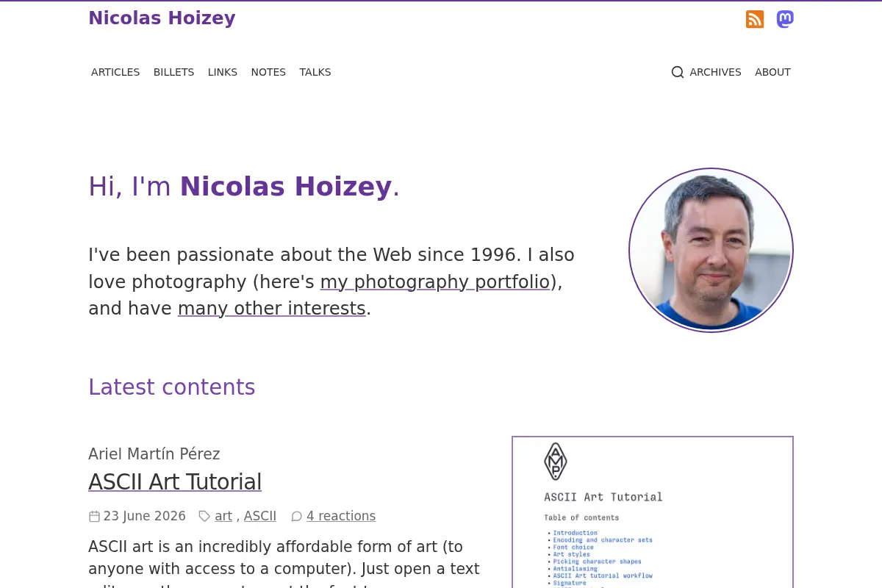The width and height of the screenshot is (882, 588).
Task: Open the Archives page
Action: click(x=715, y=72)
